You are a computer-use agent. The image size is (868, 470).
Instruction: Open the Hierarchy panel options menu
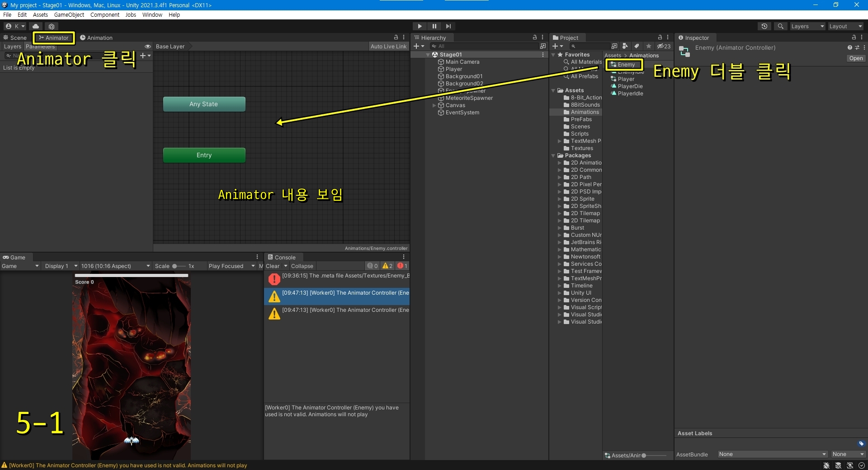tap(542, 38)
